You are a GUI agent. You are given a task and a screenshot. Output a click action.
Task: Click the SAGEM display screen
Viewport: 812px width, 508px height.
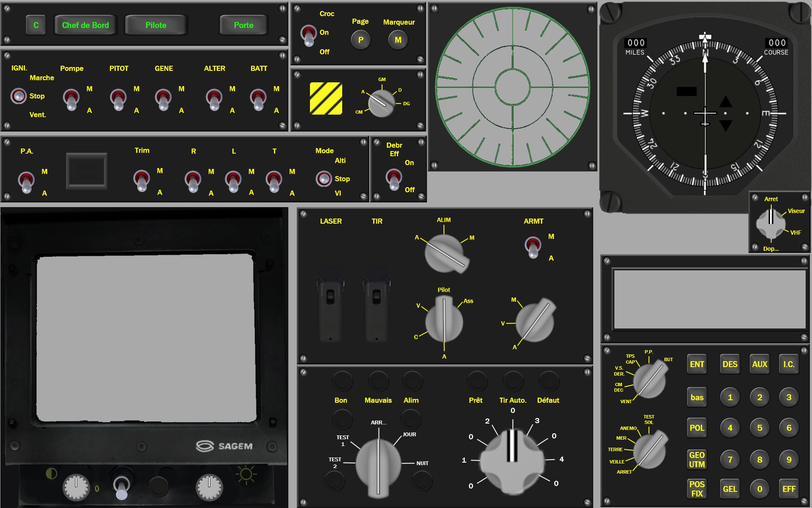click(146, 338)
